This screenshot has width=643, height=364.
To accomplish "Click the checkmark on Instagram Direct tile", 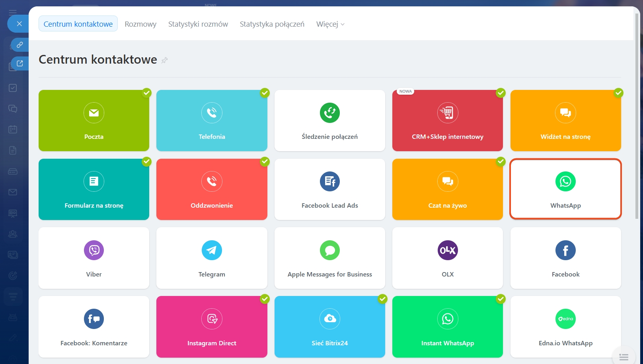I will [x=265, y=299].
